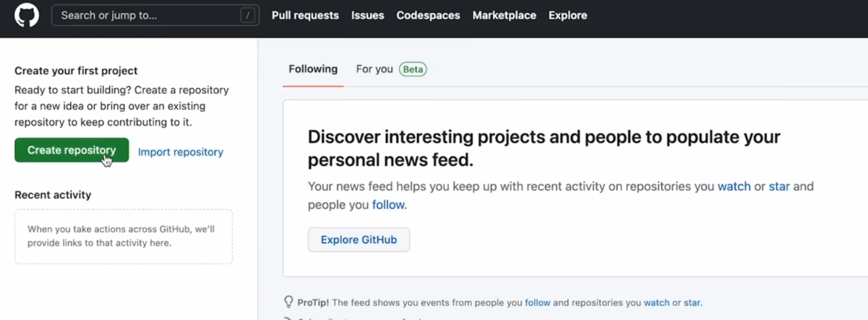Image resolution: width=868 pixels, height=320 pixels.
Task: Switch to the For you tab
Action: tap(375, 69)
